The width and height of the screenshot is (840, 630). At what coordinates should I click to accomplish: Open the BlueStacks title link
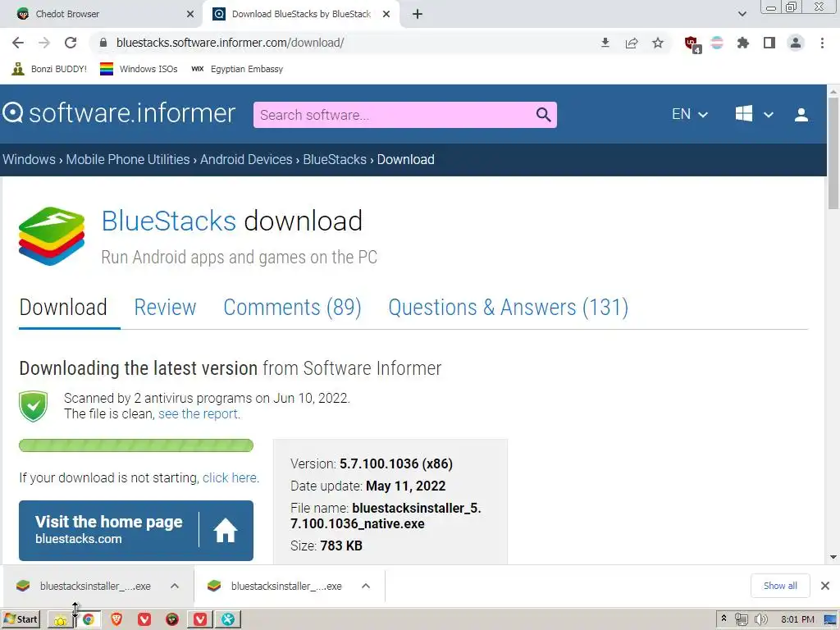coord(169,221)
